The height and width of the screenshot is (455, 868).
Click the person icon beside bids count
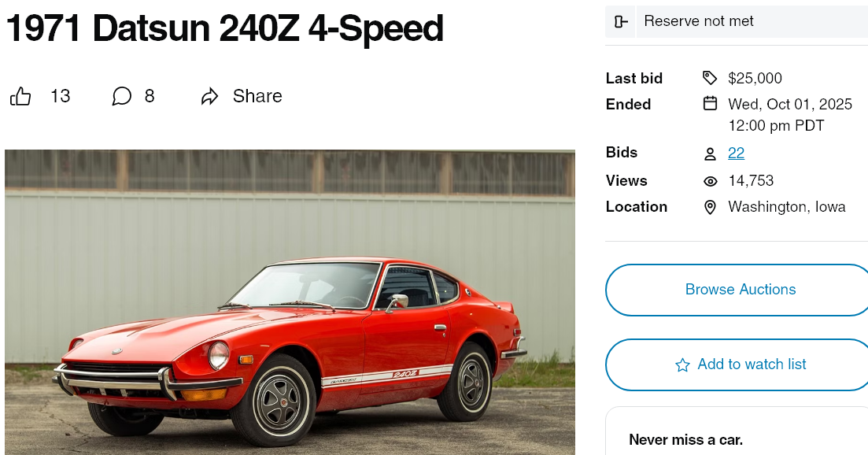coord(710,154)
